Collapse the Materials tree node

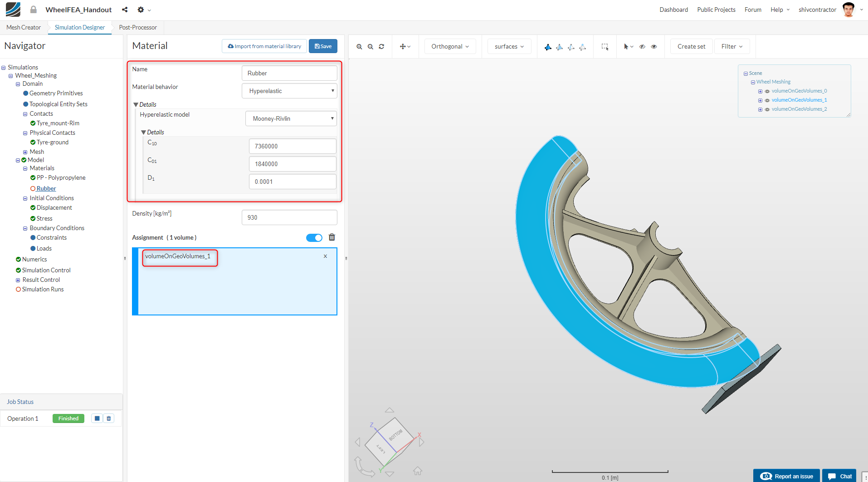pyautogui.click(x=25, y=168)
